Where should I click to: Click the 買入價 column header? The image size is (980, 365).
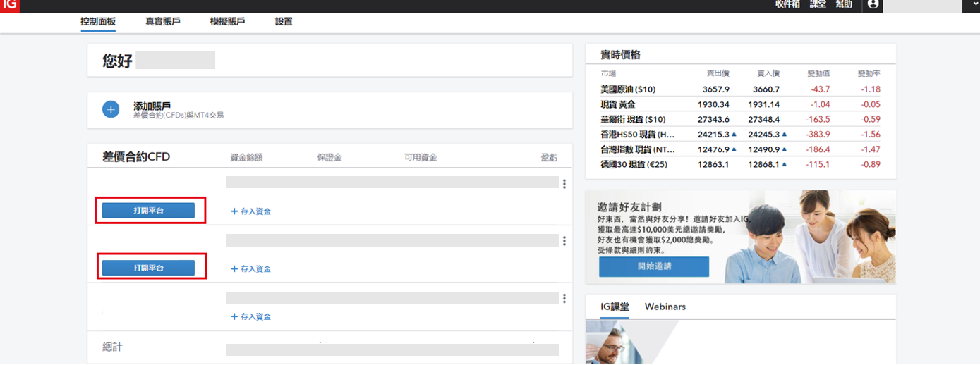pos(768,73)
